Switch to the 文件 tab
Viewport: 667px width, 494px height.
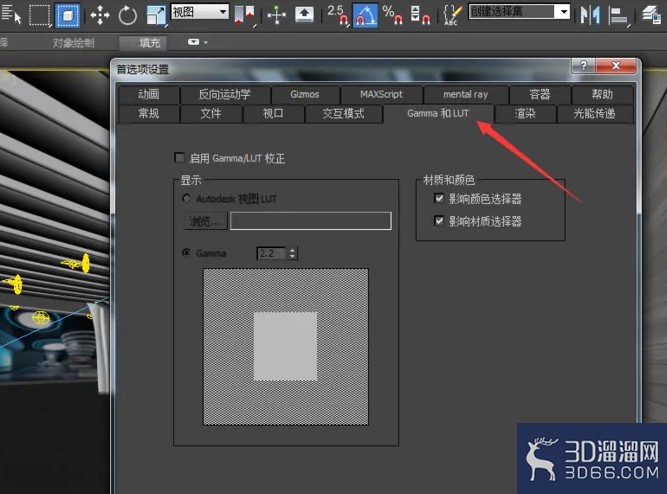coord(211,114)
